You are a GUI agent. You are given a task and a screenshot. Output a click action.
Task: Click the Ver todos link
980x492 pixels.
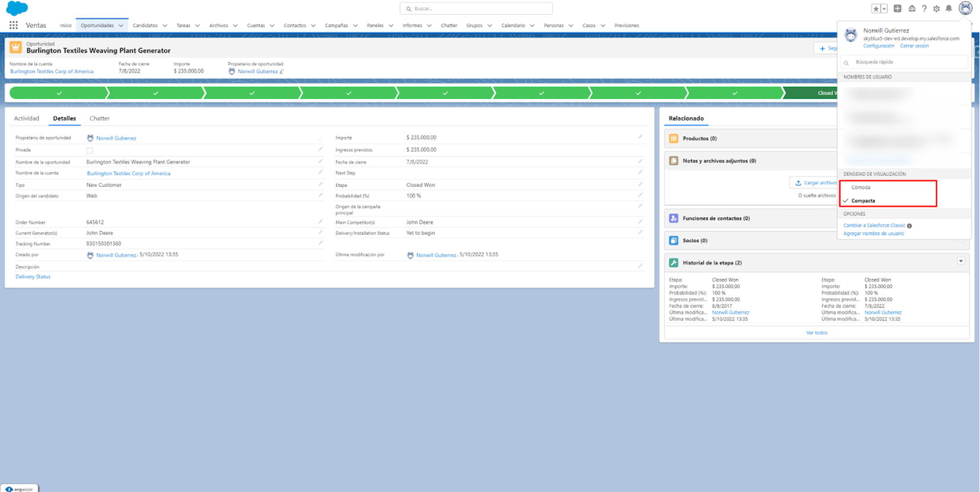click(817, 333)
